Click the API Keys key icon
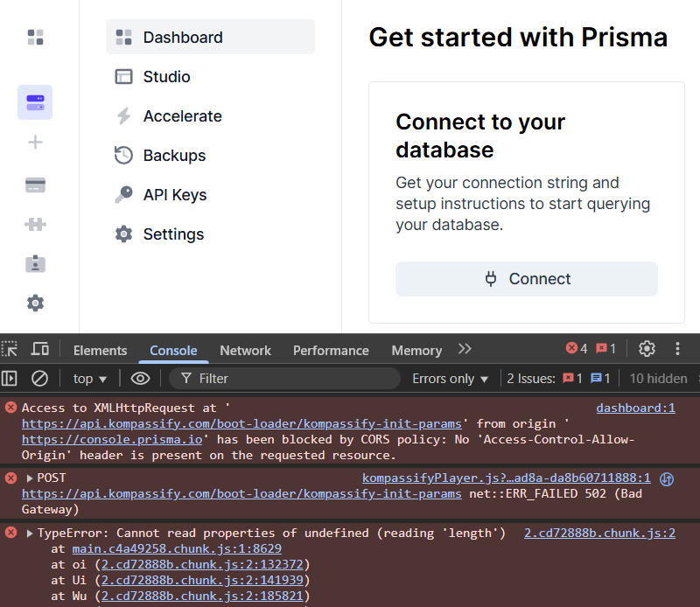Image resolution: width=700 pixels, height=607 pixels. click(123, 194)
